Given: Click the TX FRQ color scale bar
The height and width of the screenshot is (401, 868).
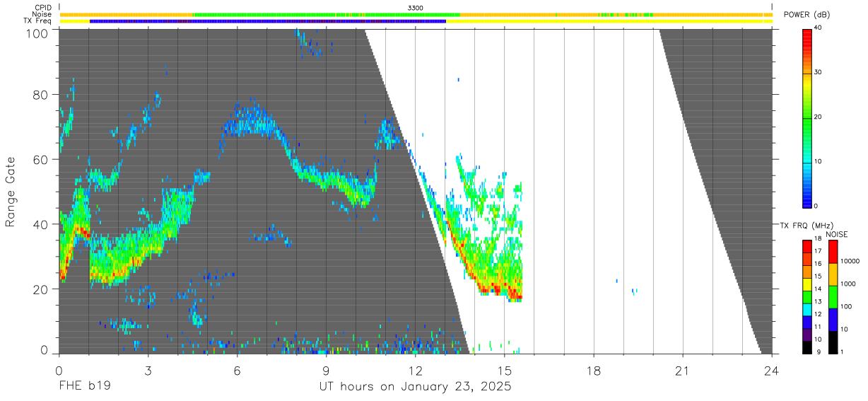Looking at the screenshot, I should tap(807, 297).
